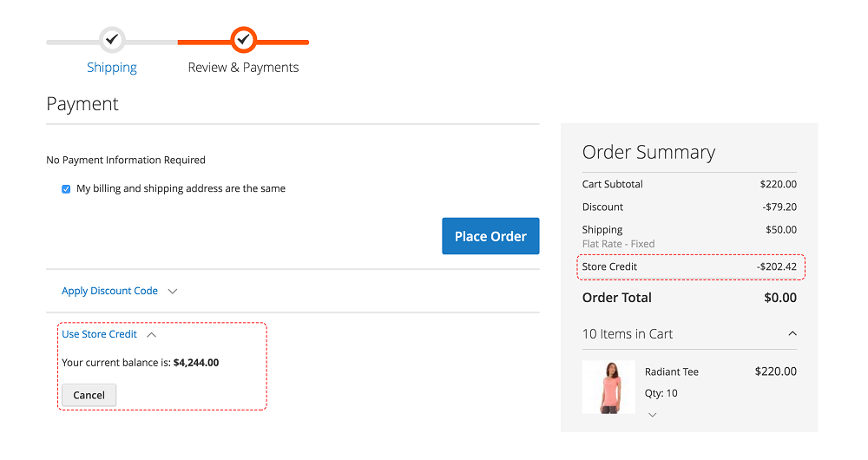Collapse the 10 Items in Cart list
The image size is (868, 460).
pos(792,334)
